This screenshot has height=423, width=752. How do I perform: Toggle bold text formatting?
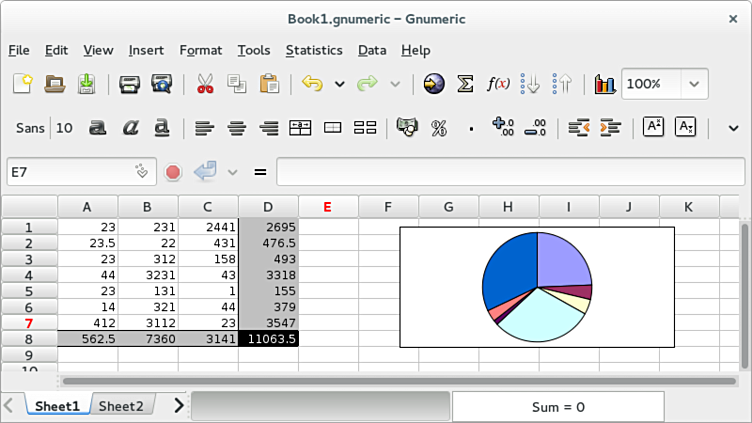tap(98, 128)
